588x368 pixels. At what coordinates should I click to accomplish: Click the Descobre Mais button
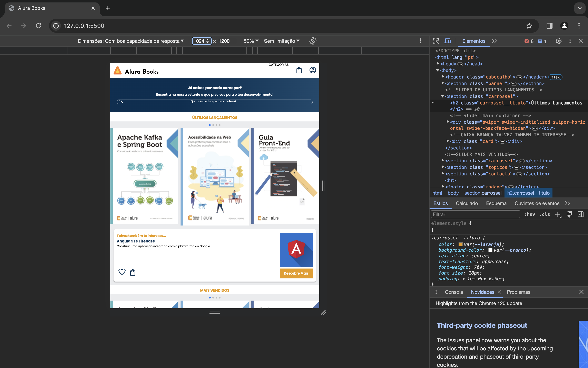coord(296,273)
